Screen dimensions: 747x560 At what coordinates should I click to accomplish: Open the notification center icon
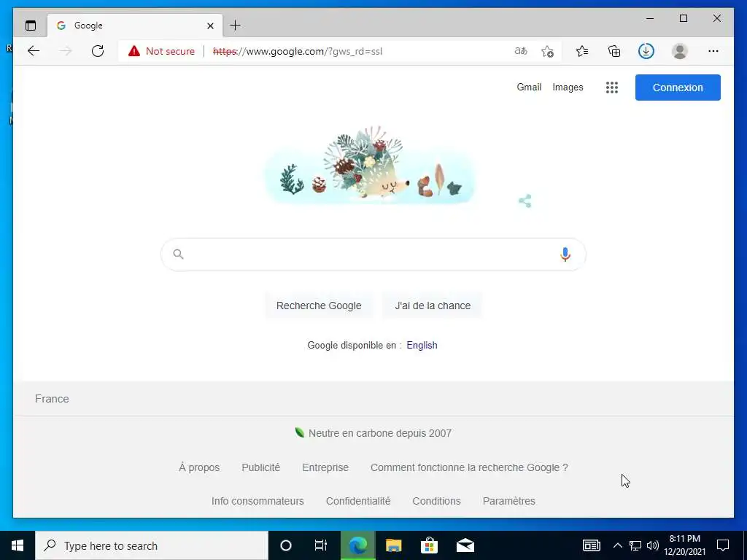(x=723, y=545)
